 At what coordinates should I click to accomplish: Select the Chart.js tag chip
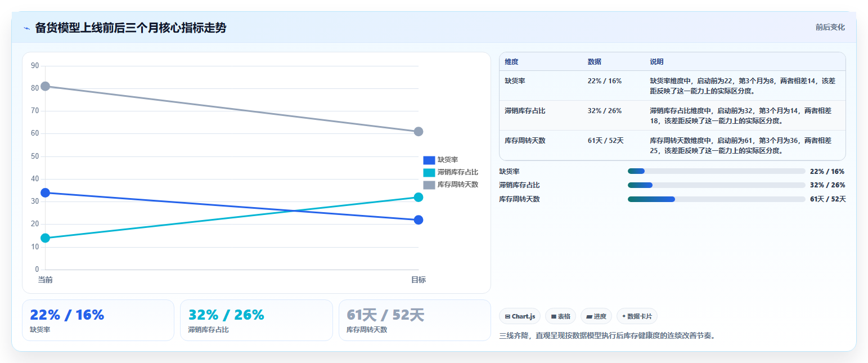[x=520, y=316]
